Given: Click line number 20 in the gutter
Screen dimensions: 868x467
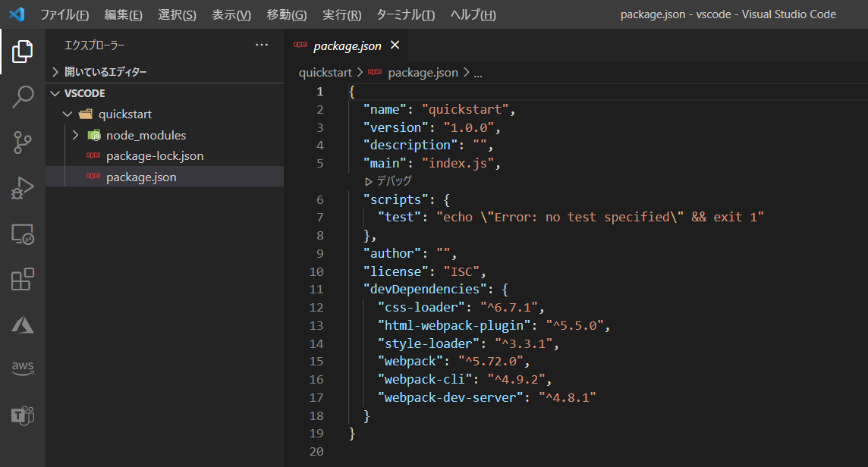Looking at the screenshot, I should 316,452.
